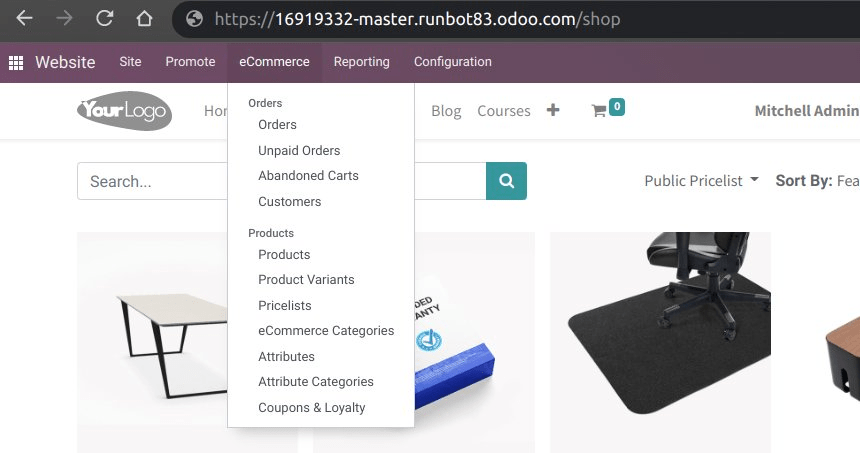The width and height of the screenshot is (860, 453).
Task: Click the teal search magnifier button
Action: point(506,181)
